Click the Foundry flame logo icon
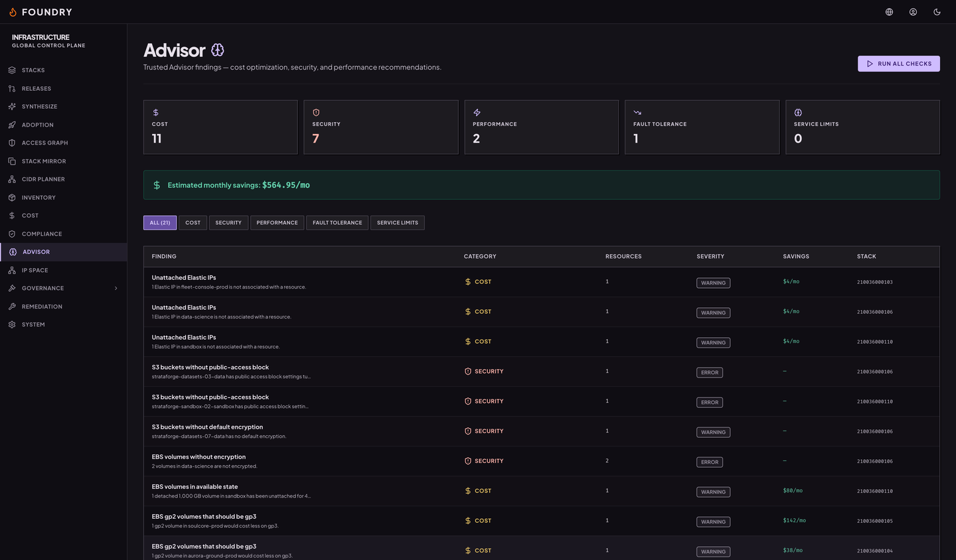Viewport: 956px width, 560px height. pyautogui.click(x=13, y=12)
